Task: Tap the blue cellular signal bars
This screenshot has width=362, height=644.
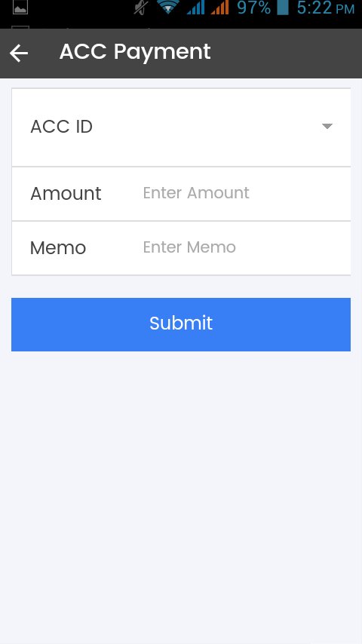Action: pyautogui.click(x=195, y=7)
